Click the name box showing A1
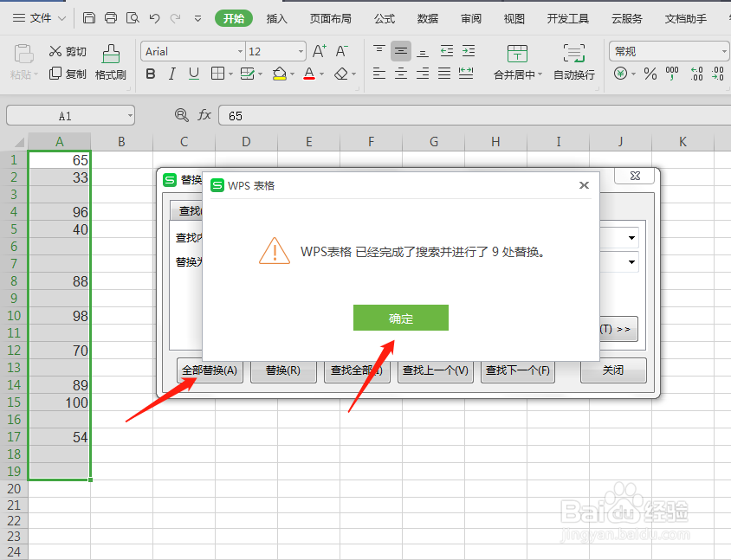 70,115
